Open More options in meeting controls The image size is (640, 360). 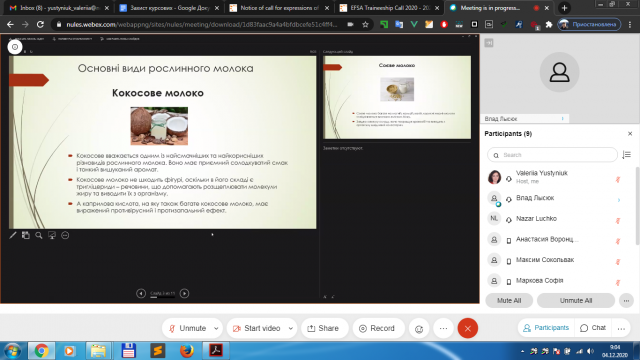tap(443, 329)
